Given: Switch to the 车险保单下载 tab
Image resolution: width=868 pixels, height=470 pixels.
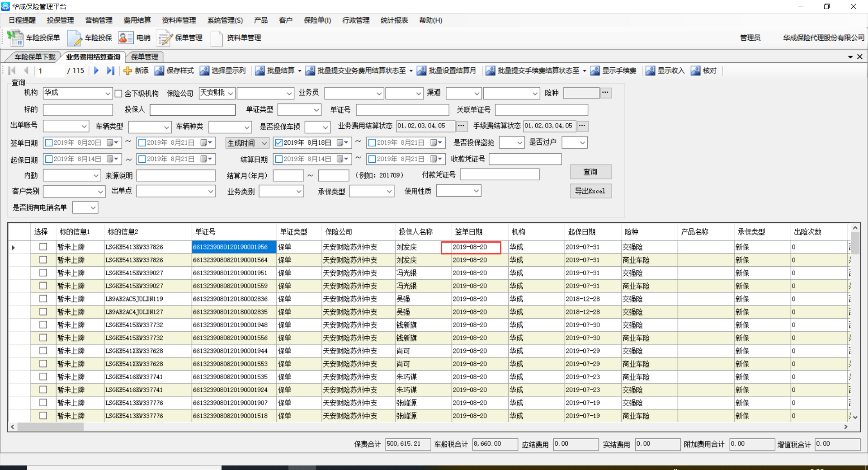Looking at the screenshot, I should (x=35, y=57).
